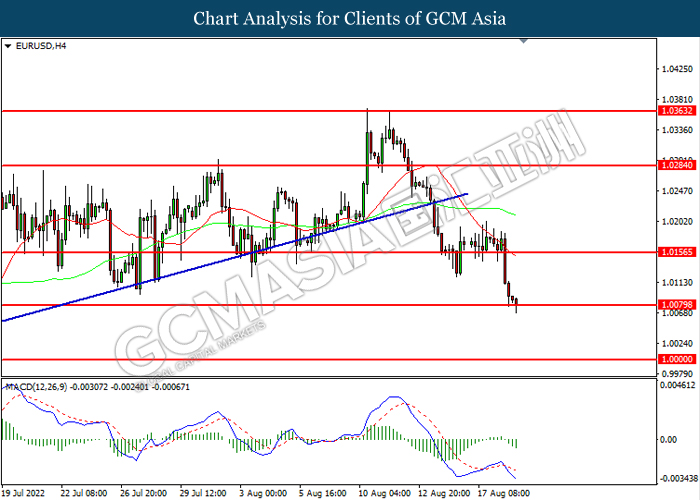Click the 5 Aug 16:00 time label
Image resolution: width=700 pixels, height=500 pixels.
pyautogui.click(x=322, y=493)
